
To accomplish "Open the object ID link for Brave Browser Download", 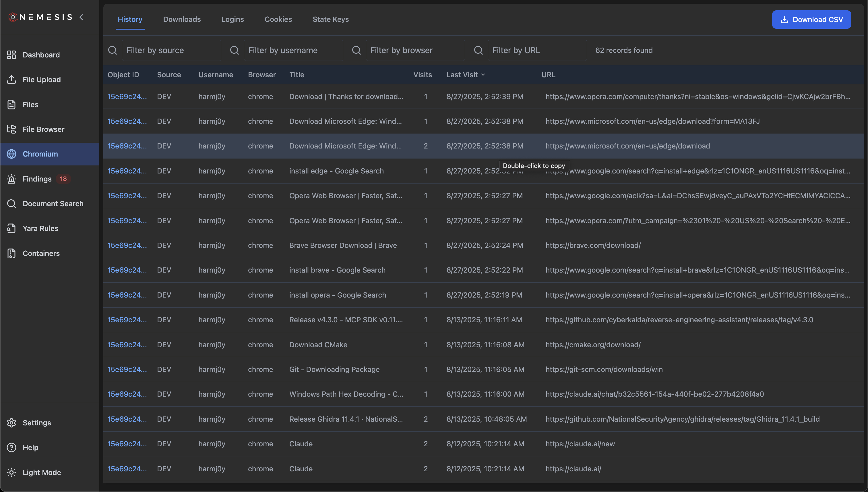I will click(x=127, y=245).
